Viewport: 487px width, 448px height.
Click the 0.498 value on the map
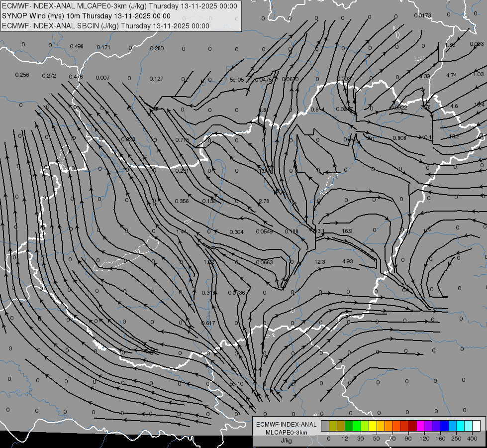(77, 46)
